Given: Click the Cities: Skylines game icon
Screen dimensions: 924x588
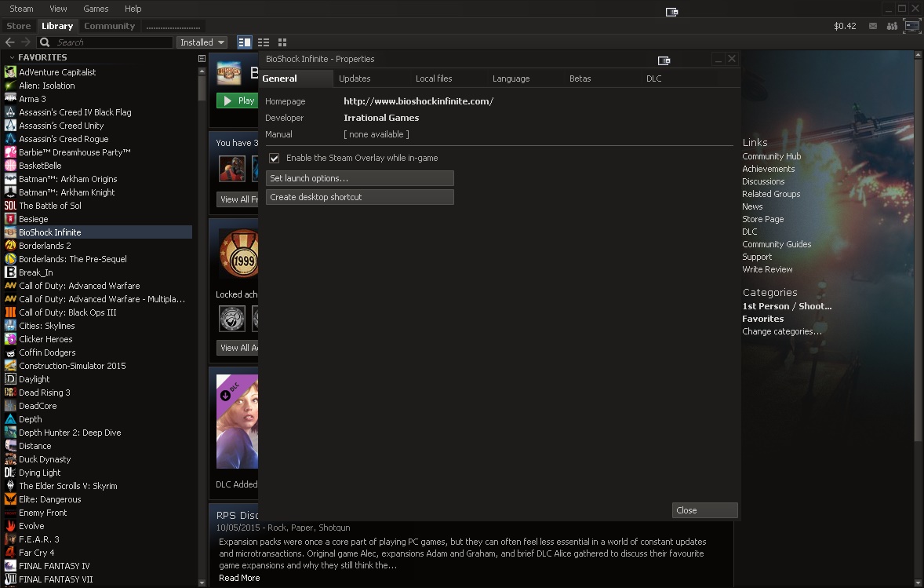Looking at the screenshot, I should coord(10,326).
